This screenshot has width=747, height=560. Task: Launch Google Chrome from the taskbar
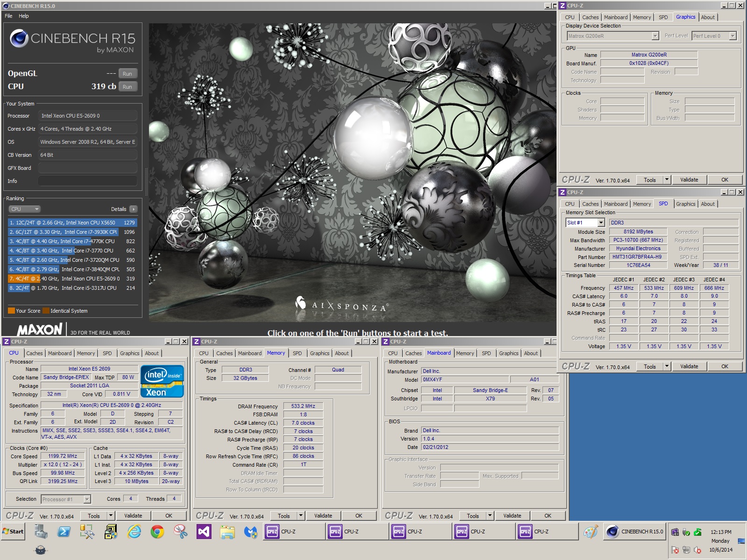coord(157,531)
